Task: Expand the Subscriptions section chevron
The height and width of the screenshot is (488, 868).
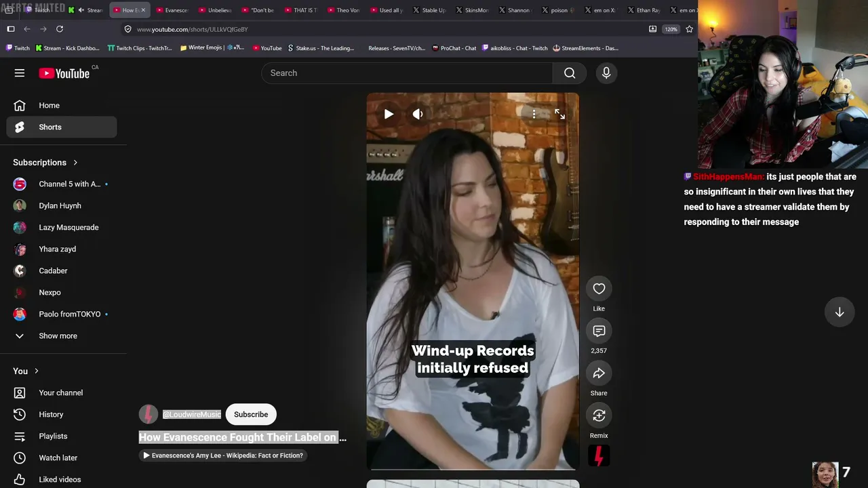Action: (75, 163)
